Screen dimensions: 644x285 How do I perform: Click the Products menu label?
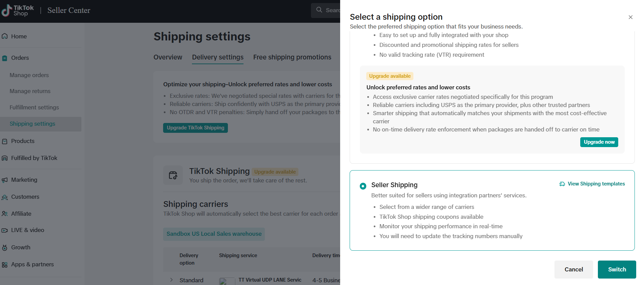click(23, 141)
